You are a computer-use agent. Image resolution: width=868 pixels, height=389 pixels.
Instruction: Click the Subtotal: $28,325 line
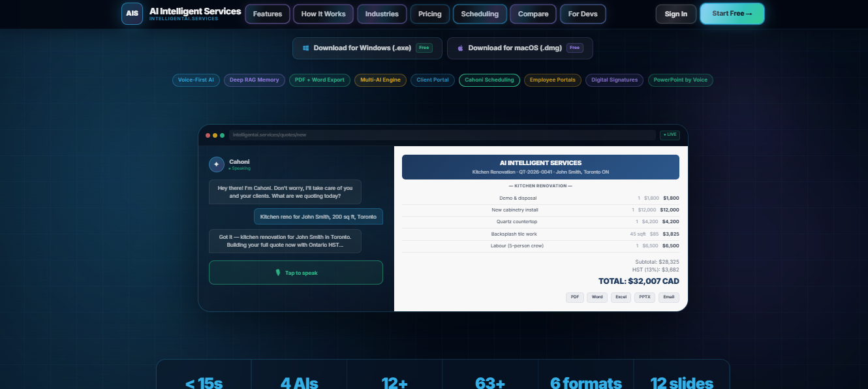657,262
